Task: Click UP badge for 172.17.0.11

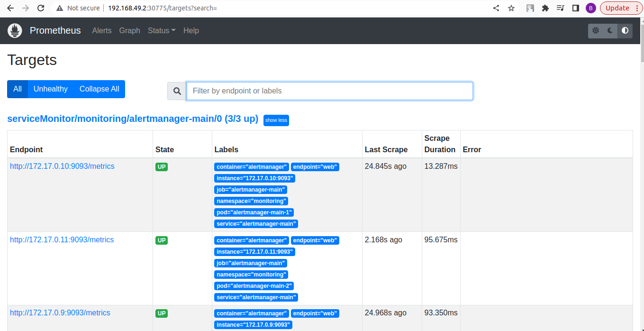Action: (x=162, y=240)
